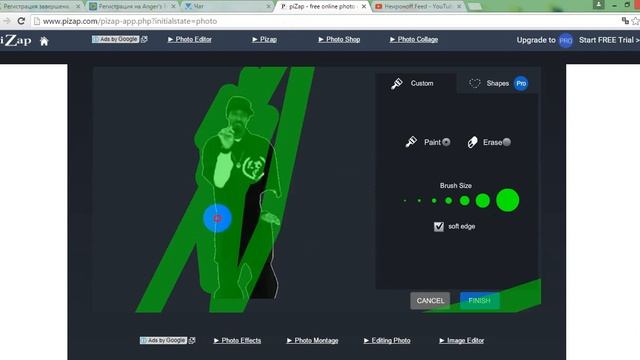Click the browser reload button
Viewport: 640px width, 360px height.
[21, 21]
